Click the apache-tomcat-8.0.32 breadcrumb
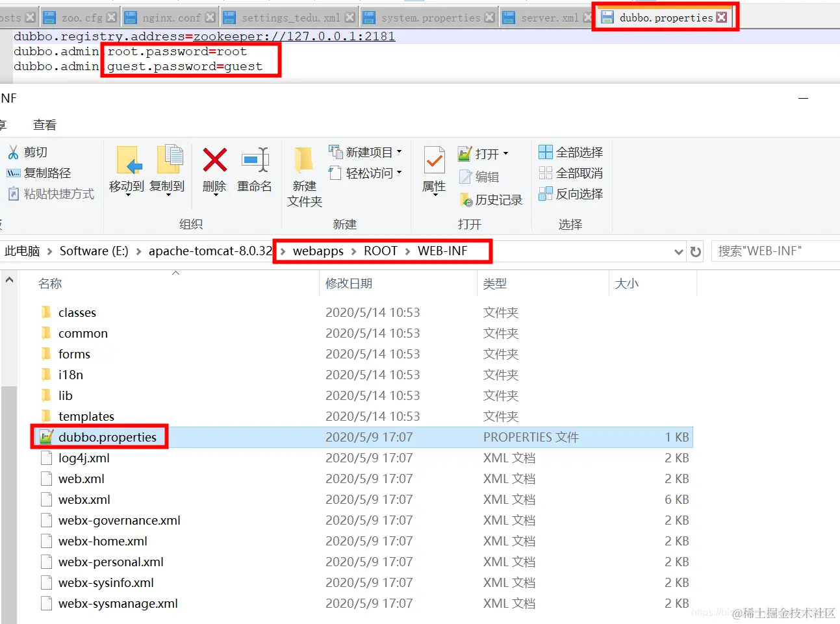 (210, 251)
